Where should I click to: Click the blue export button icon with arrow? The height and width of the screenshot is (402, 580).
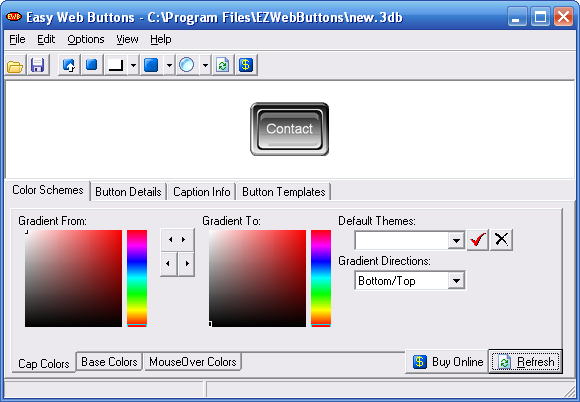(69, 65)
